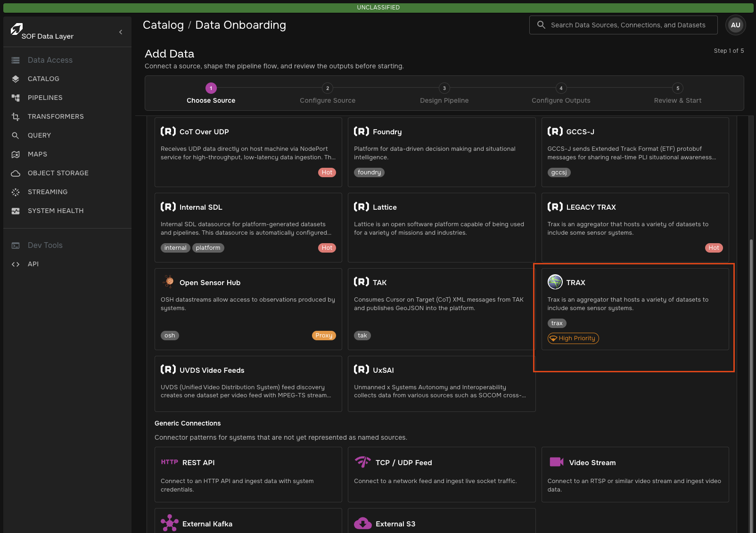This screenshot has width=756, height=533.
Task: Click the UVDS Video Feeds card icon
Action: point(168,369)
